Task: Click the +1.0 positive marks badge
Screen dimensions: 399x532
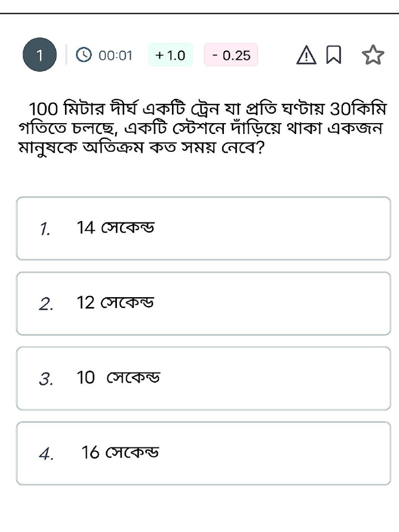Action: (x=170, y=55)
